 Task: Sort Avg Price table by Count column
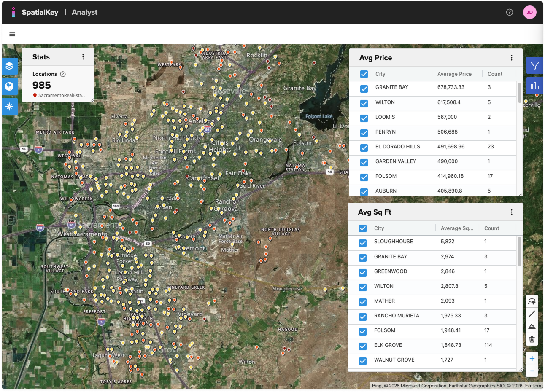point(495,74)
